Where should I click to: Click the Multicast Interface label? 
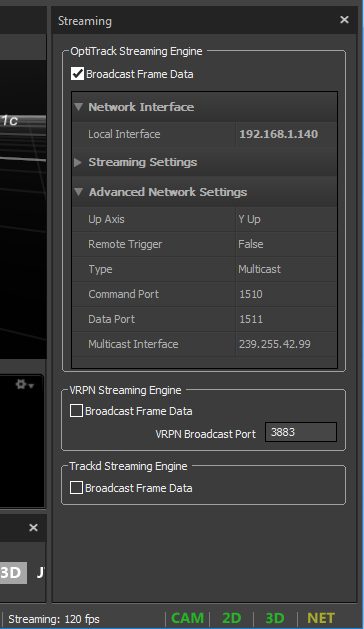(x=133, y=344)
